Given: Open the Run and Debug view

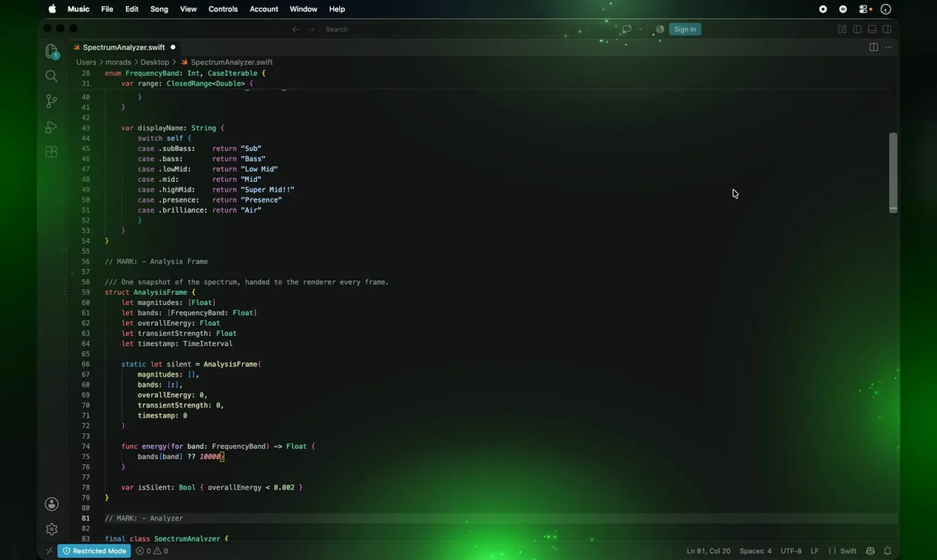Looking at the screenshot, I should coord(52,127).
